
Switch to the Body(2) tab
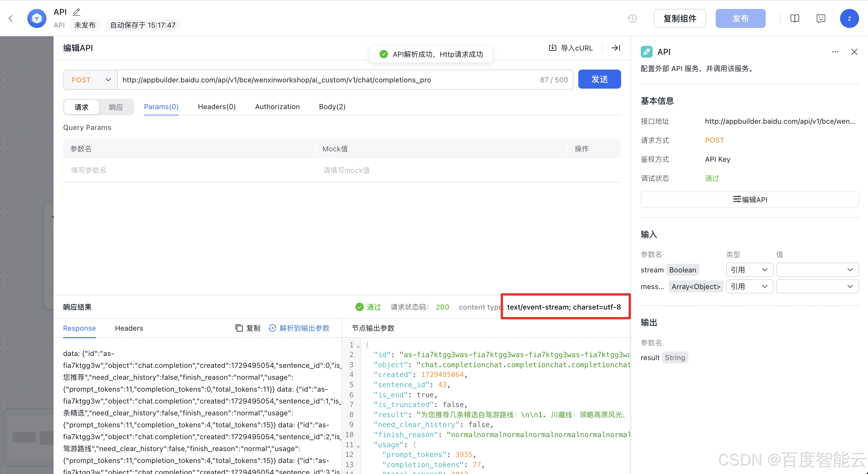332,107
